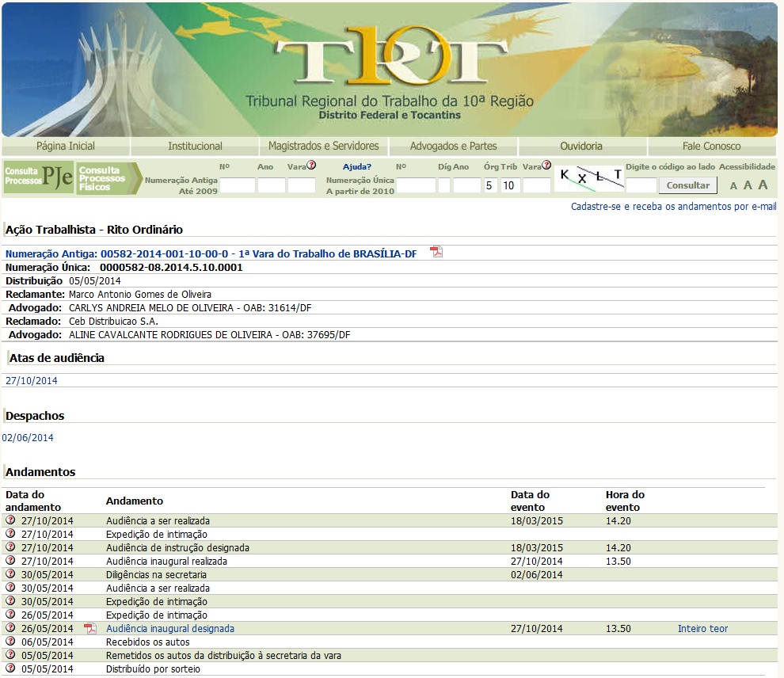
Task: Open the 27/10/2014 audiência ata link
Action: (x=32, y=381)
